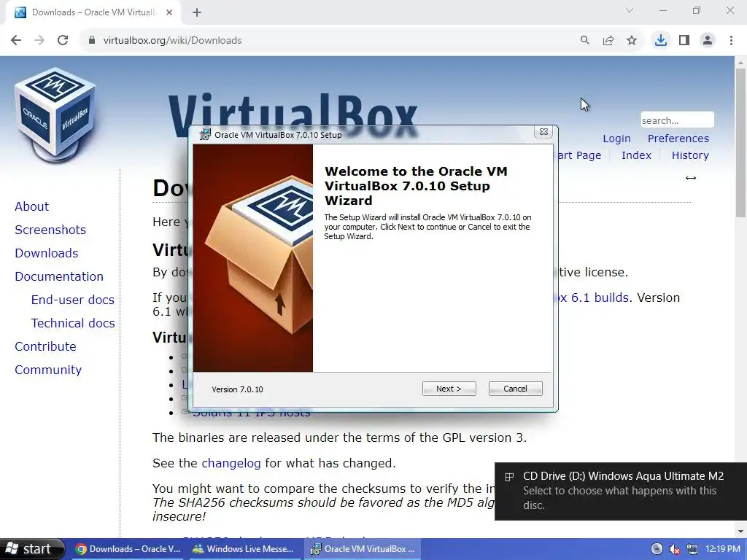The image size is (747, 560).
Task: Click the tab search chevron
Action: pyautogui.click(x=630, y=10)
